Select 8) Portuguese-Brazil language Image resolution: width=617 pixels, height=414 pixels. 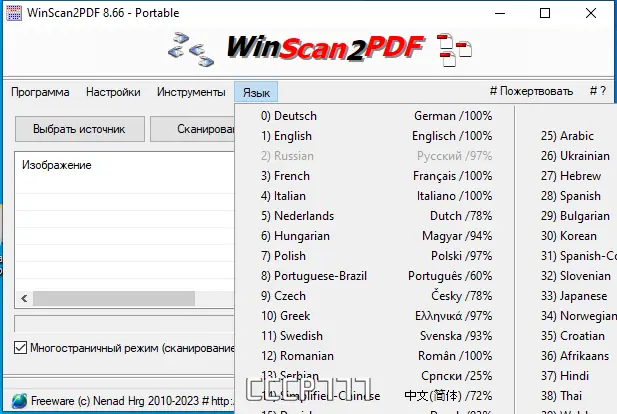375,276
